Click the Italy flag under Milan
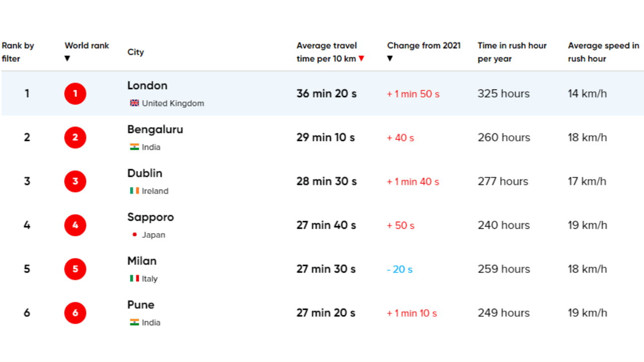644x362 pixels. (133, 279)
